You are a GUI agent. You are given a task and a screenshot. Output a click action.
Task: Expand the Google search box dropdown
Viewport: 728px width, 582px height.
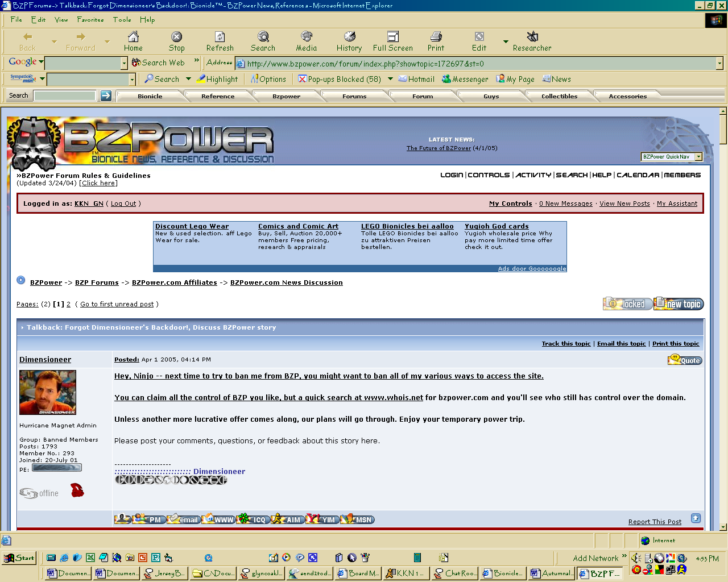tap(124, 63)
